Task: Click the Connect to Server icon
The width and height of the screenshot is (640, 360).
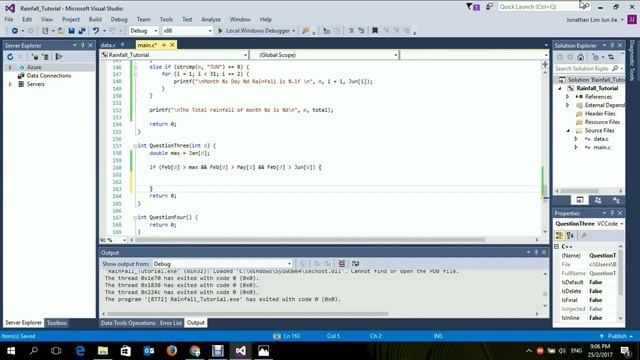Action: pos(46,57)
